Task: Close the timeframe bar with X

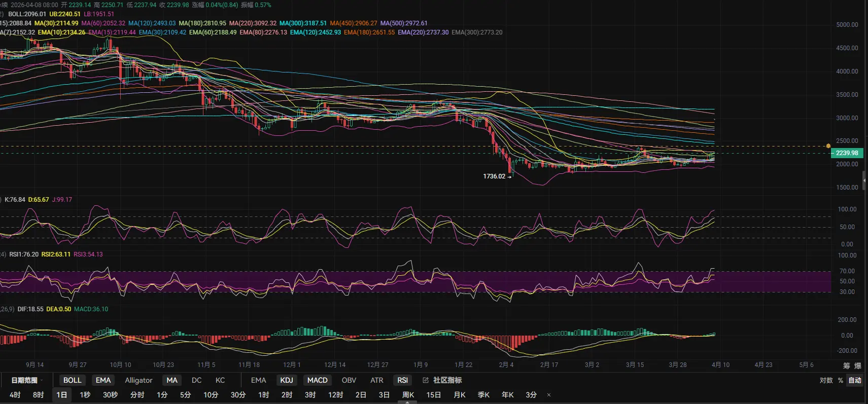Action: point(548,395)
